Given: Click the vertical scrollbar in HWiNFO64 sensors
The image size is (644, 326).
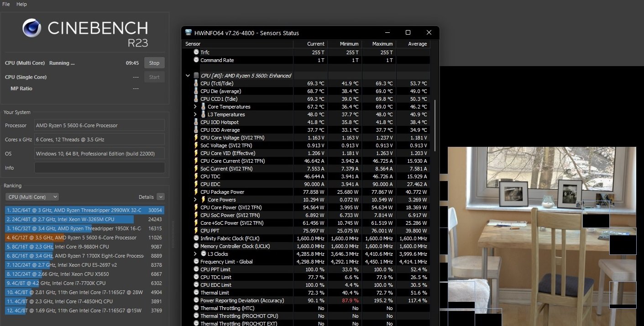Looking at the screenshot, I should pos(435,125).
